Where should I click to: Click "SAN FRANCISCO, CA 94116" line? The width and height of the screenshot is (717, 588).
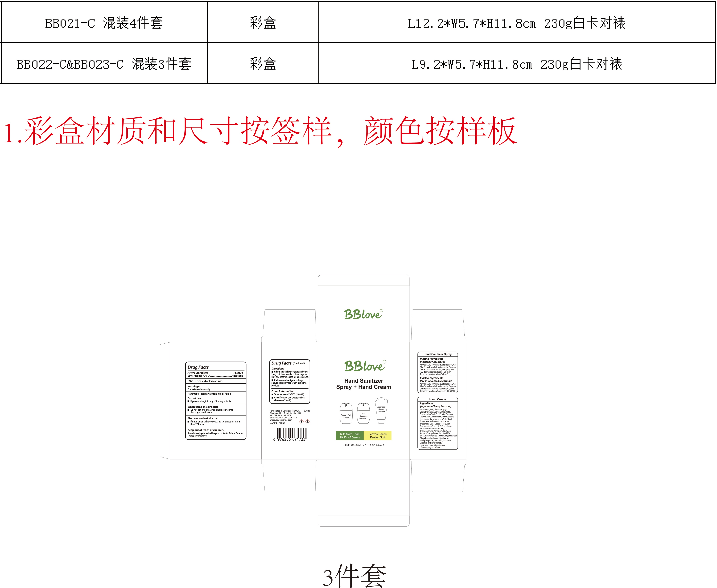pos(283,418)
